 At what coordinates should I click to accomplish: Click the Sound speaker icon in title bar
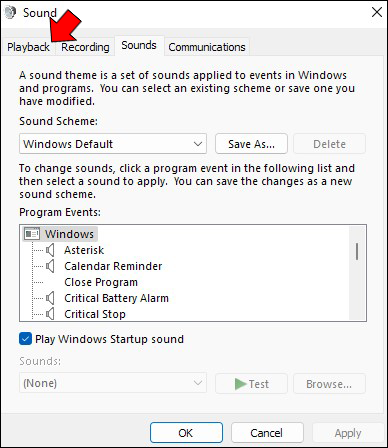pos(11,13)
